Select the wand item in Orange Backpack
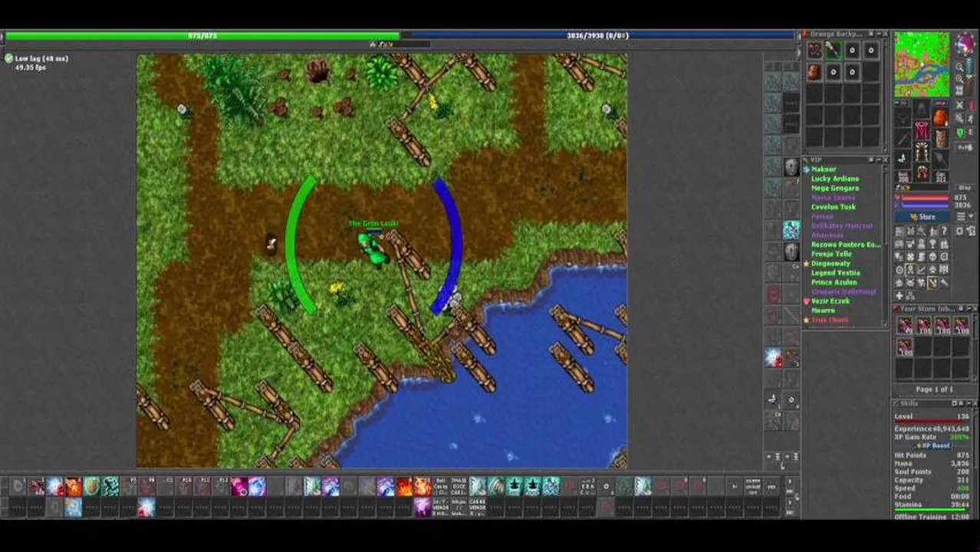 coord(833,51)
